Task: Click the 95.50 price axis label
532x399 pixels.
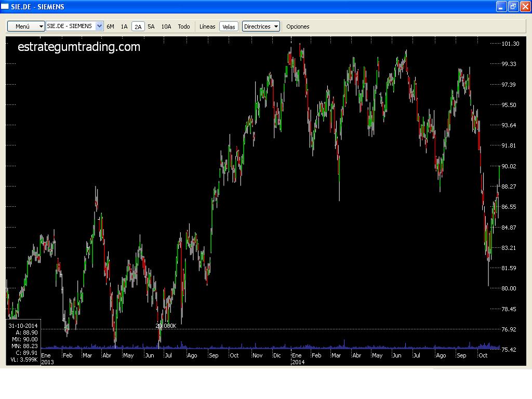Action: pyautogui.click(x=509, y=105)
